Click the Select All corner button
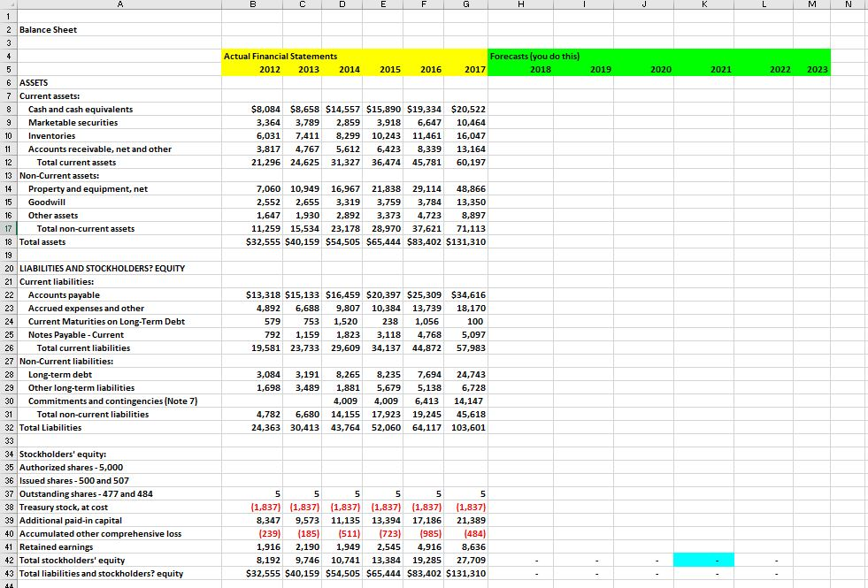Screen dimensions: 868x588 pyautogui.click(x=9, y=5)
